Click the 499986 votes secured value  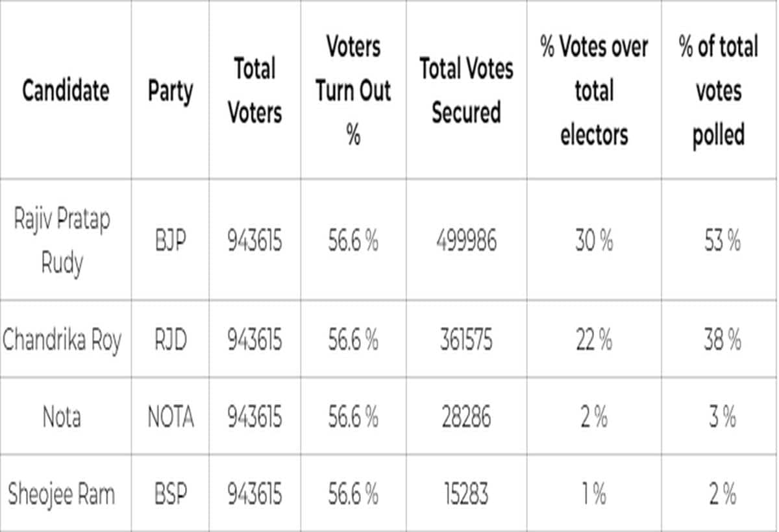point(466,241)
